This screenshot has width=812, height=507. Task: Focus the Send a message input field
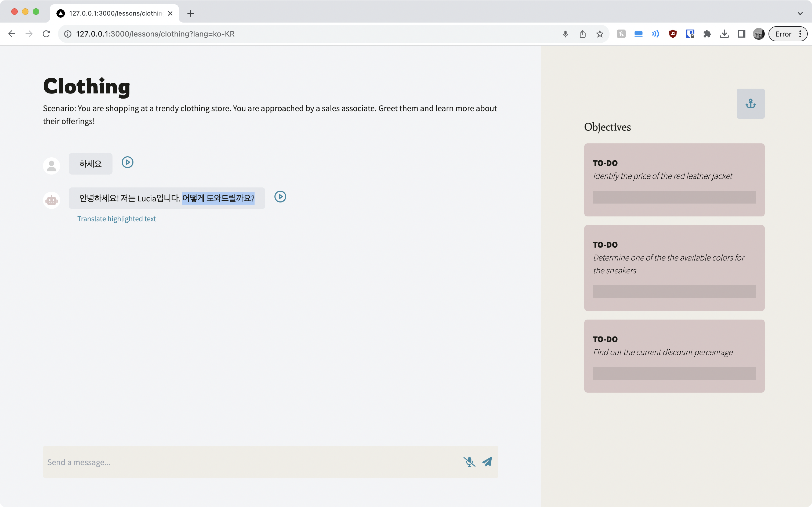click(x=251, y=462)
